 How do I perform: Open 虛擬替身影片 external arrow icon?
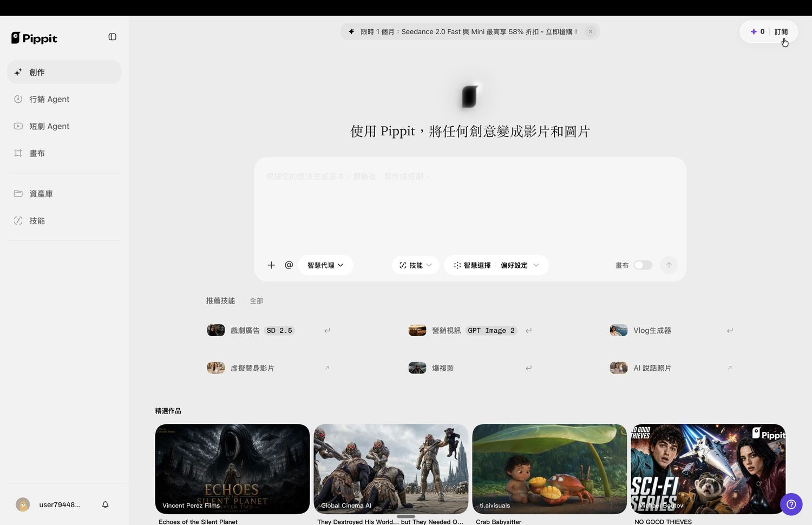327,368
